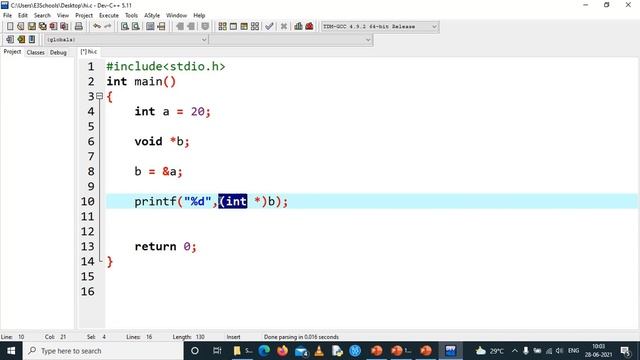Click the '#include<stdio.h>' code line

click(166, 67)
